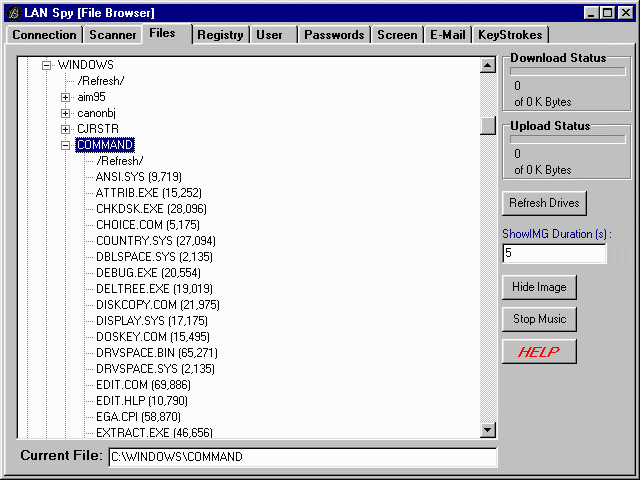Screen dimensions: 640x480
Task: Expand the CJRSTR folder
Action: (65, 129)
